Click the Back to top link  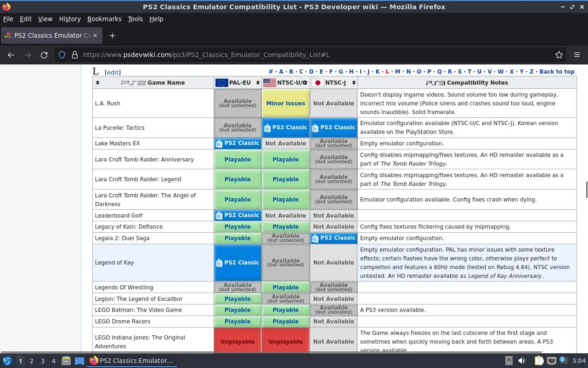557,71
